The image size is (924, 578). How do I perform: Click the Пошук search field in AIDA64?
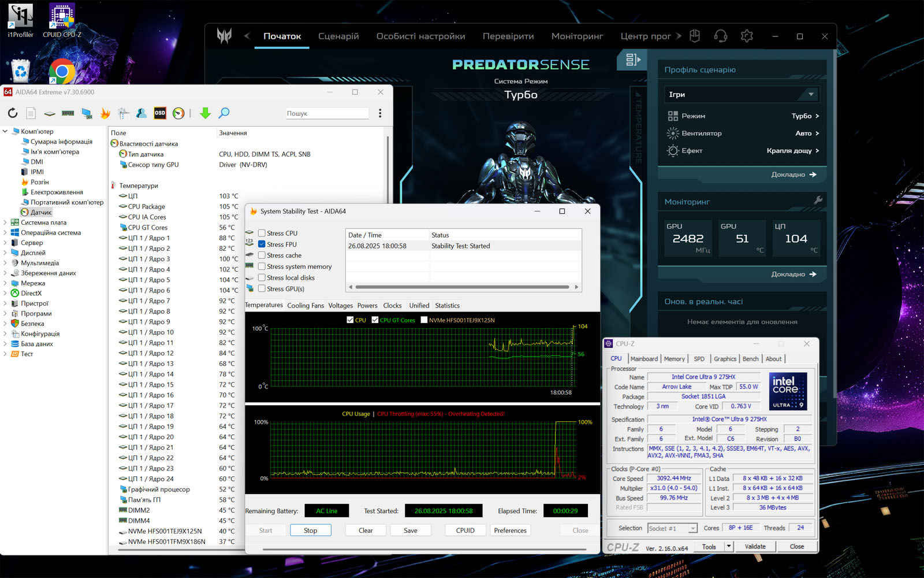click(x=327, y=113)
